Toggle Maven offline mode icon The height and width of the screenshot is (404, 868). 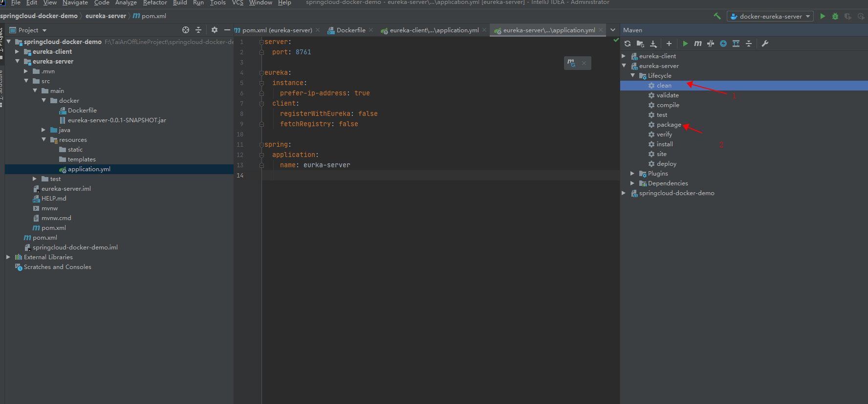(711, 44)
